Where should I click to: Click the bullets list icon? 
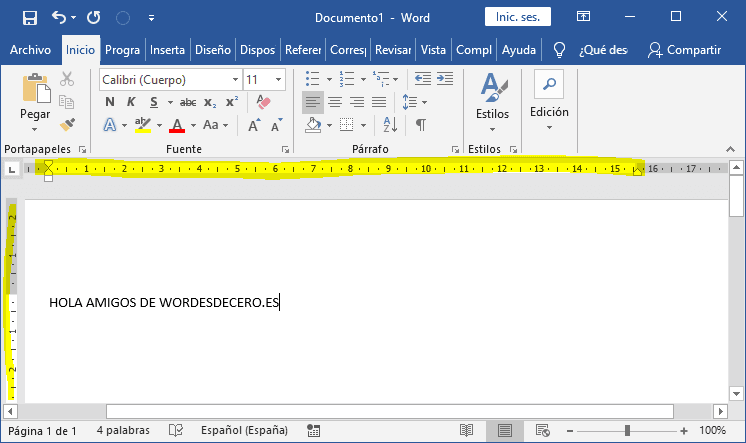click(313, 79)
